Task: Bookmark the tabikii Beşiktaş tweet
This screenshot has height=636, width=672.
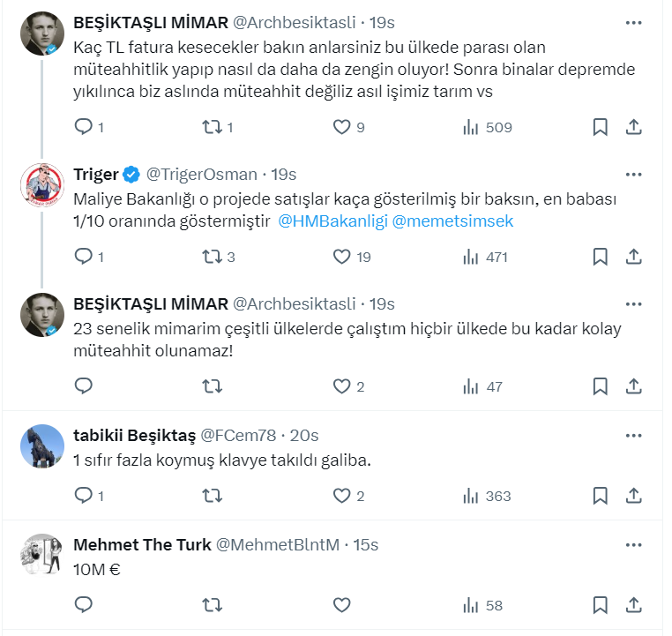Action: (600, 496)
